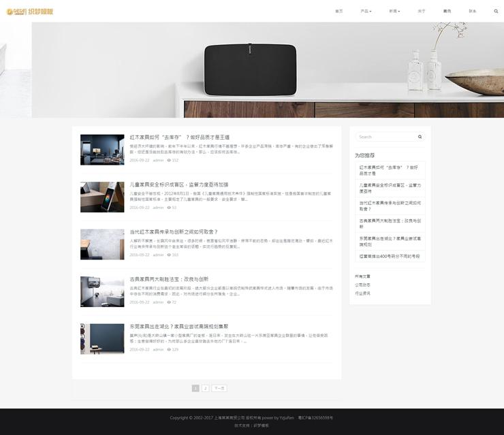504x435 pixels.
Task: Click the 织梦模板 link in the footer
Action: [x=261, y=425]
